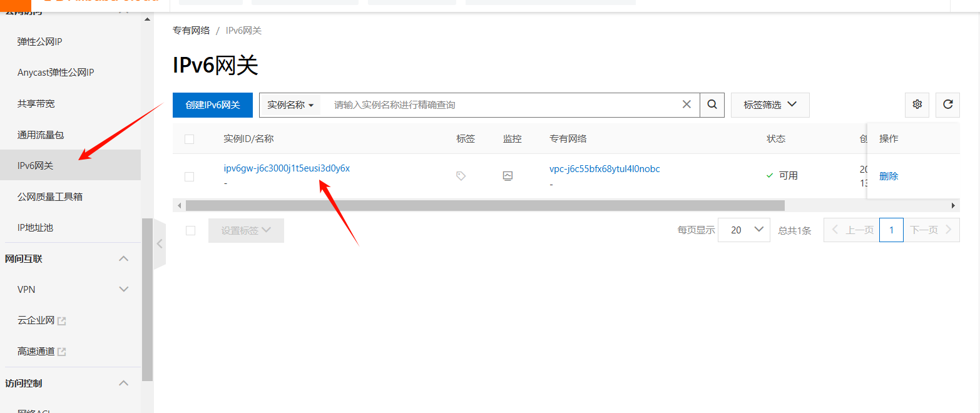Click the 可用 status text
Viewport: 980px width, 413px height.
point(789,176)
